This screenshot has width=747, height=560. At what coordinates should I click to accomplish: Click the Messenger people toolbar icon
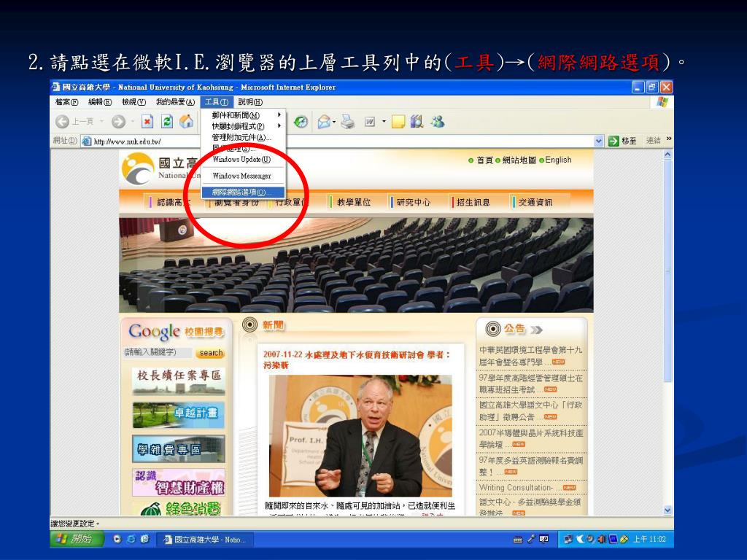coord(438,122)
